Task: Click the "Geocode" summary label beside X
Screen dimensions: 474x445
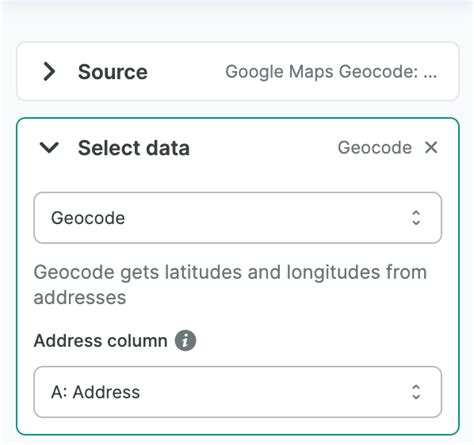Action: (x=375, y=148)
